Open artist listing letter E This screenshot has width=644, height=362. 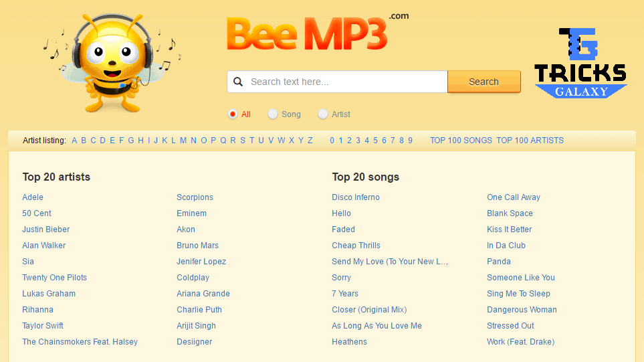pyautogui.click(x=112, y=141)
